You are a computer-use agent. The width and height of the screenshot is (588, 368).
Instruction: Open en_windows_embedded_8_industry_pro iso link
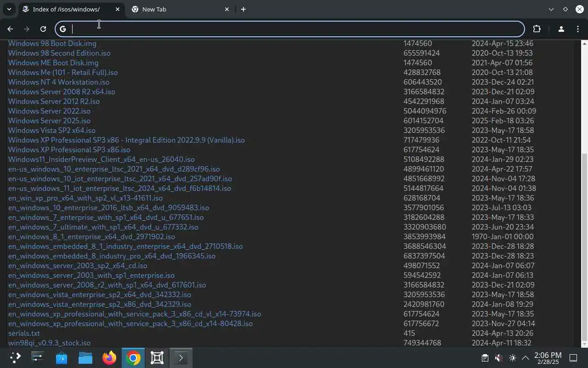[112, 256]
